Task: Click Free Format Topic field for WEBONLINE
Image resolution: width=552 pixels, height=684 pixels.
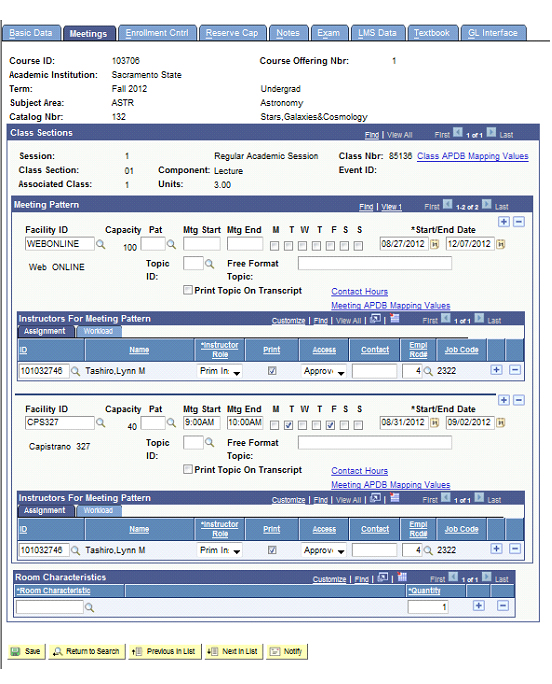Action: pos(375,263)
